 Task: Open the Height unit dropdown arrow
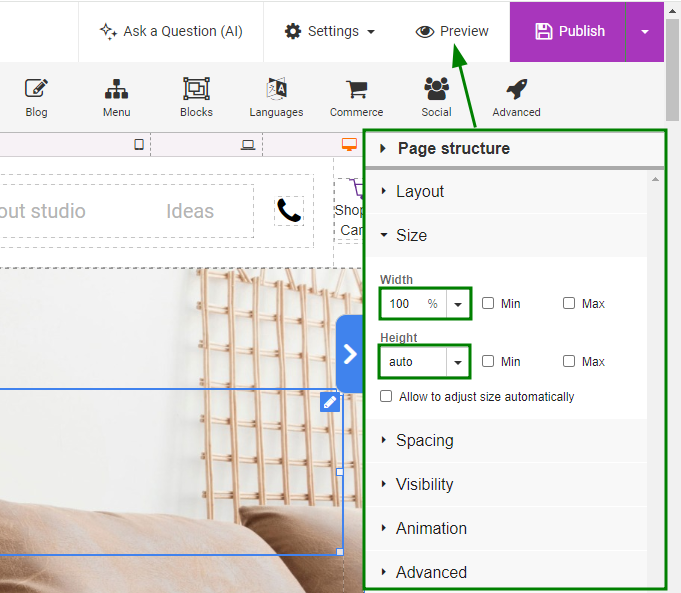(458, 361)
